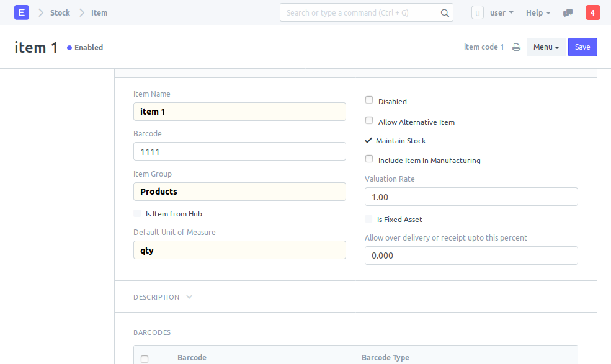The image size is (611, 364).
Task: Open the Menu dropdown button
Action: 546,47
